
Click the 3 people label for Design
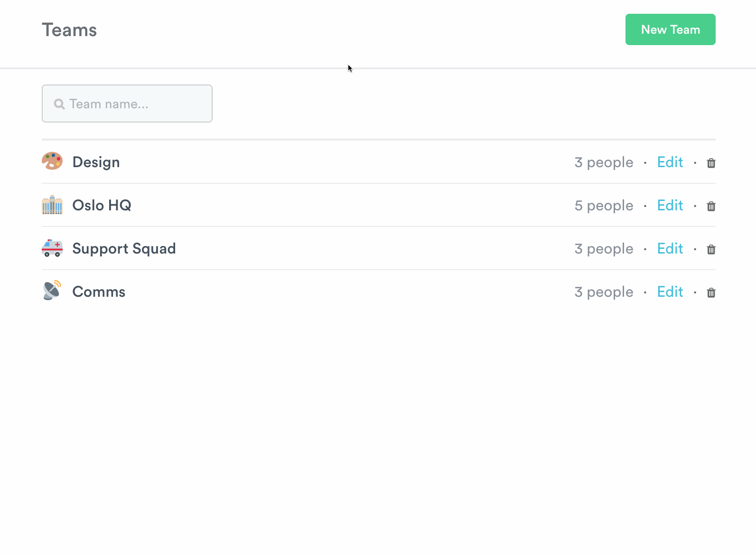[604, 162]
